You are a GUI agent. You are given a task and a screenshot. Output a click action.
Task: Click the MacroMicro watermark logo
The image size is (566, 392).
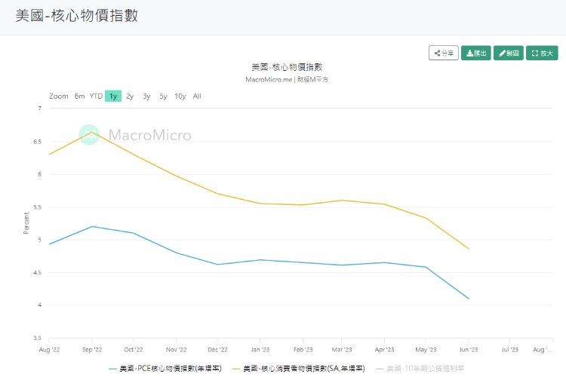[x=136, y=135]
